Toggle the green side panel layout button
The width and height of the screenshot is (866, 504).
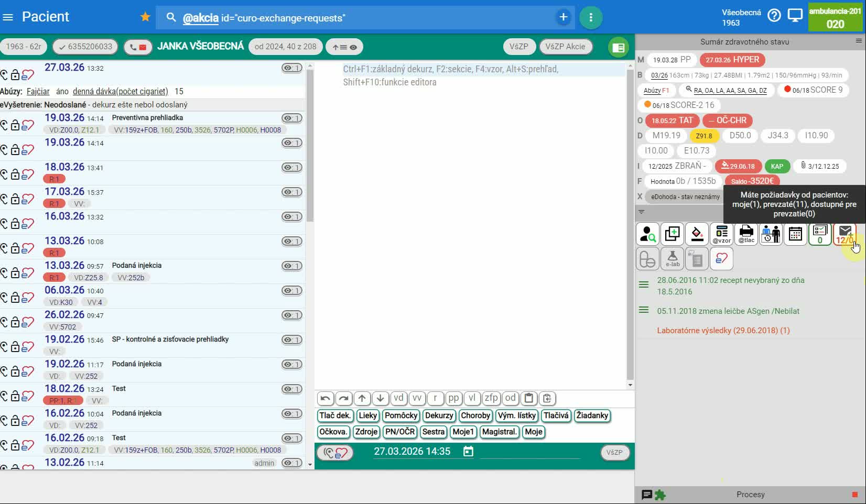[x=618, y=48]
